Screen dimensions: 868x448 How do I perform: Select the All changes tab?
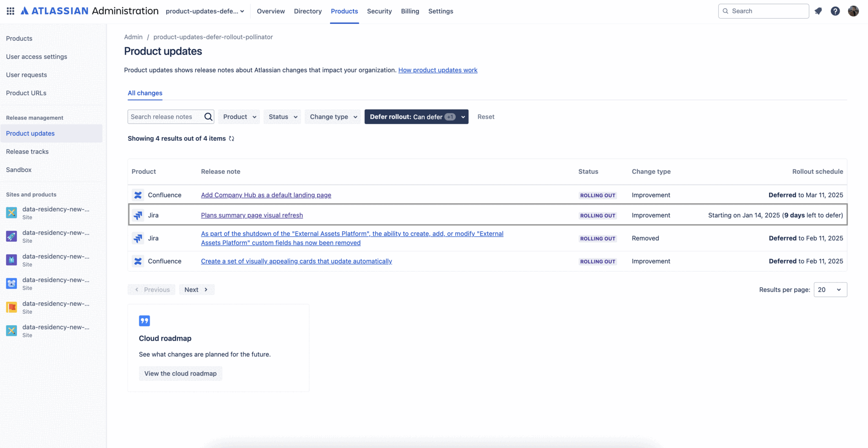coord(145,93)
